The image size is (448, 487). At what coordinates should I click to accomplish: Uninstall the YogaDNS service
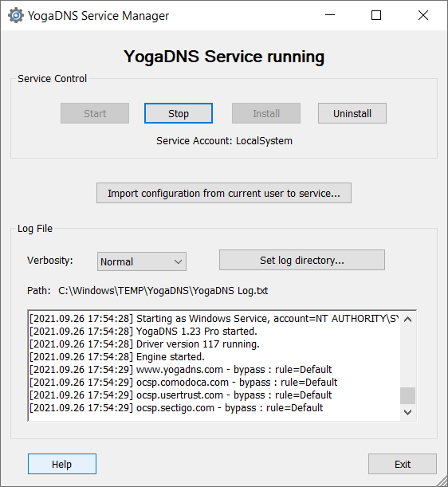click(352, 113)
